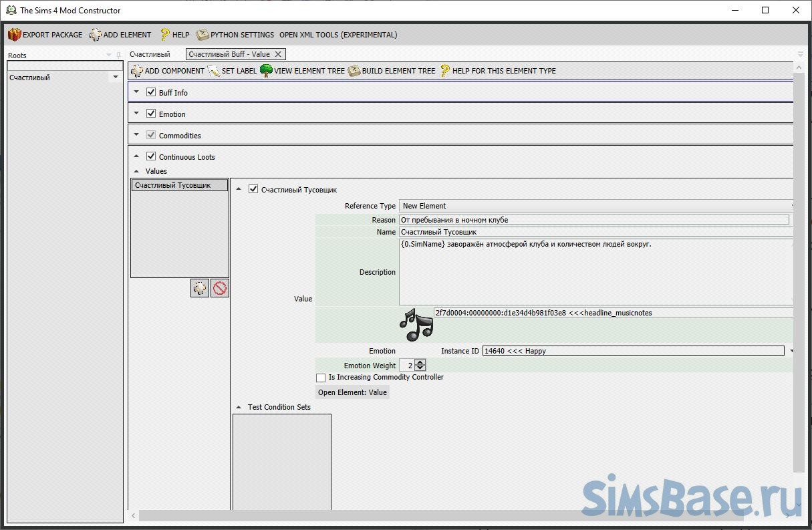Viewport: 812px width, 530px height.
Task: Collapse the Continuous Loots section
Action: (x=136, y=156)
